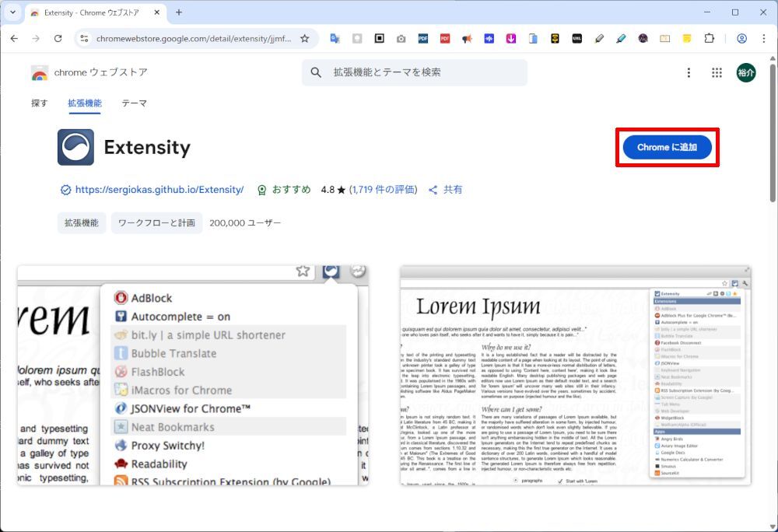Click the おすすめ featured badge
The image size is (778, 532).
(x=284, y=190)
